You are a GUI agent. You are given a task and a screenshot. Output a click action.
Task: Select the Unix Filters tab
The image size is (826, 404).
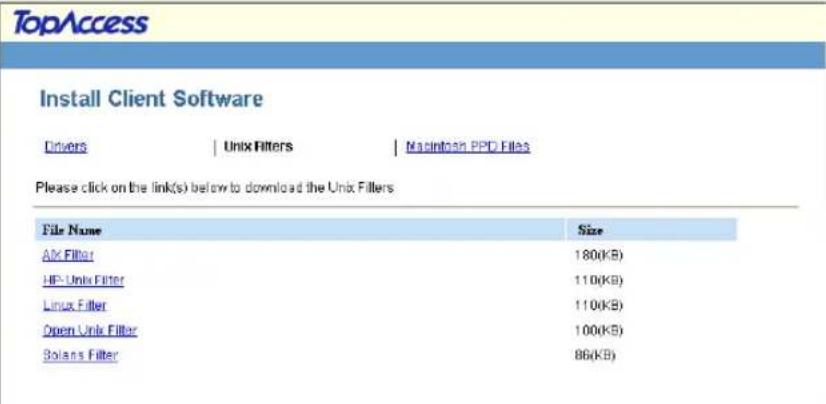click(258, 146)
